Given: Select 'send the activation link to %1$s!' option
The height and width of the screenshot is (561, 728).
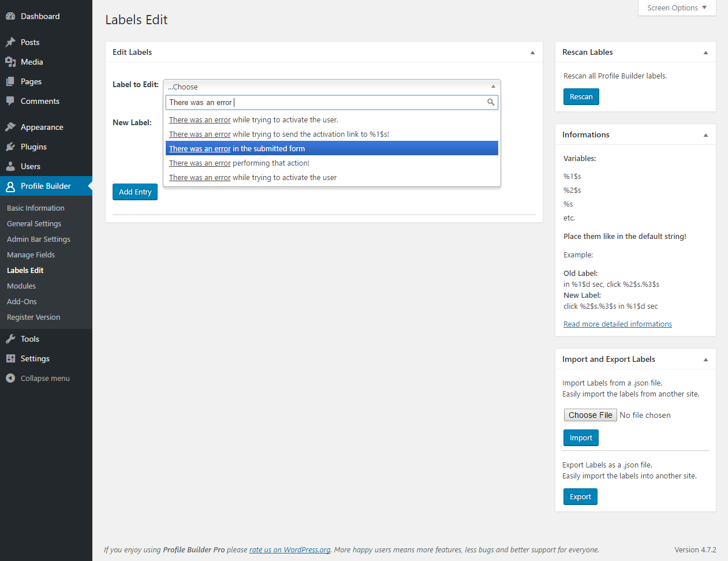Looking at the screenshot, I should [332, 134].
